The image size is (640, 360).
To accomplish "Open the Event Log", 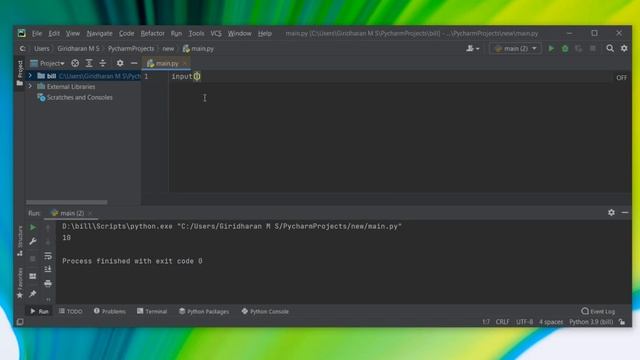I will [x=598, y=311].
